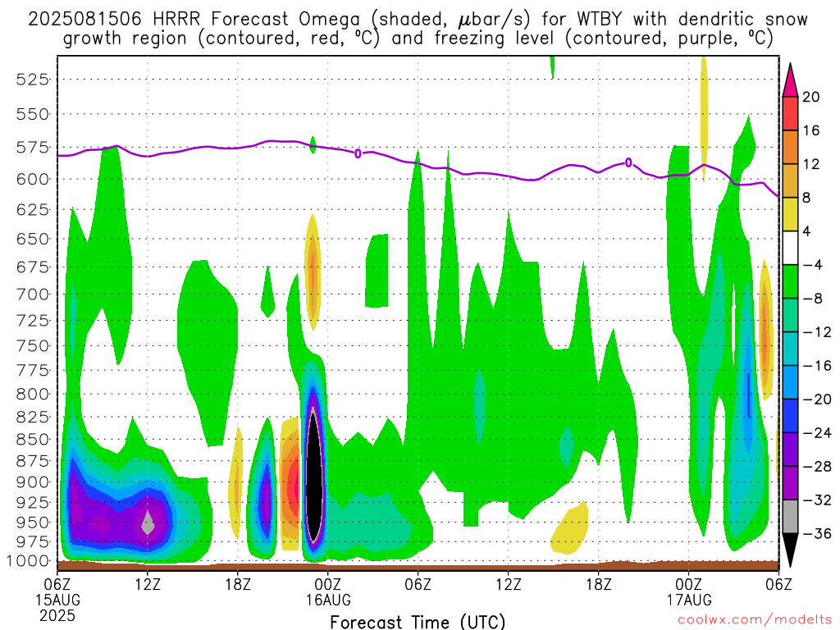
Task: Click the colorbar label 12
Action: 811,164
